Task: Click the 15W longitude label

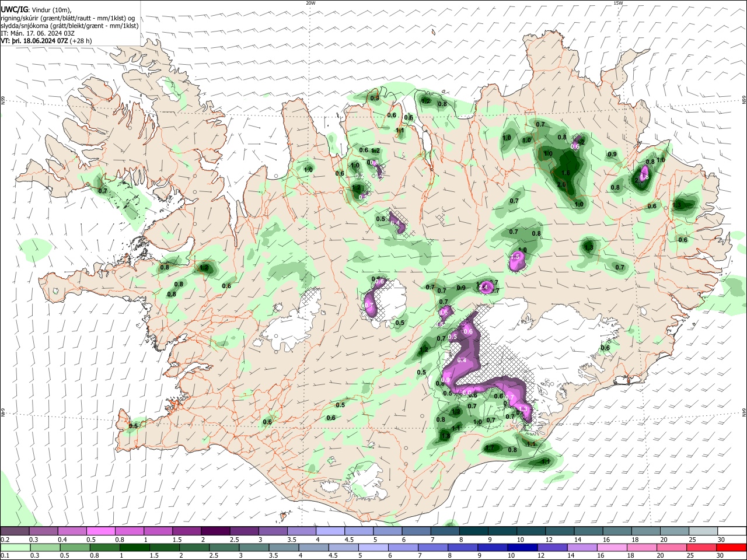Action: click(x=618, y=3)
